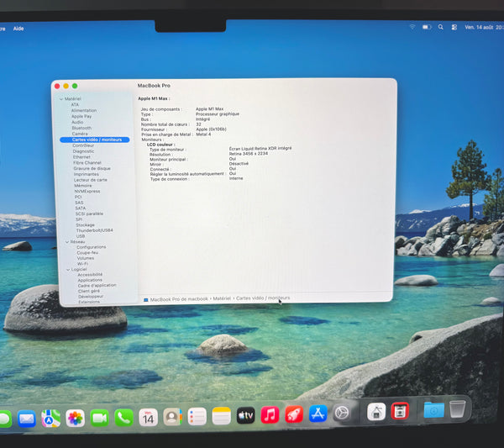Open the Aide menu
Image resolution: width=504 pixels, height=448 pixels.
(x=18, y=29)
